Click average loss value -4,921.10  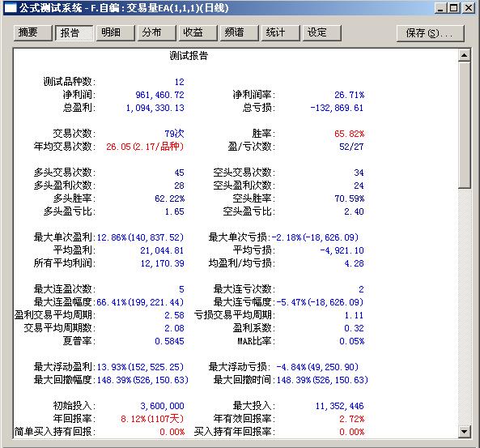coord(342,250)
